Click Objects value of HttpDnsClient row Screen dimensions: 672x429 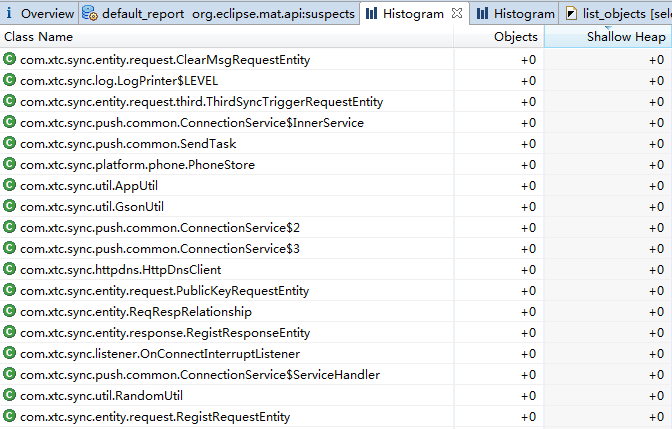pos(528,270)
